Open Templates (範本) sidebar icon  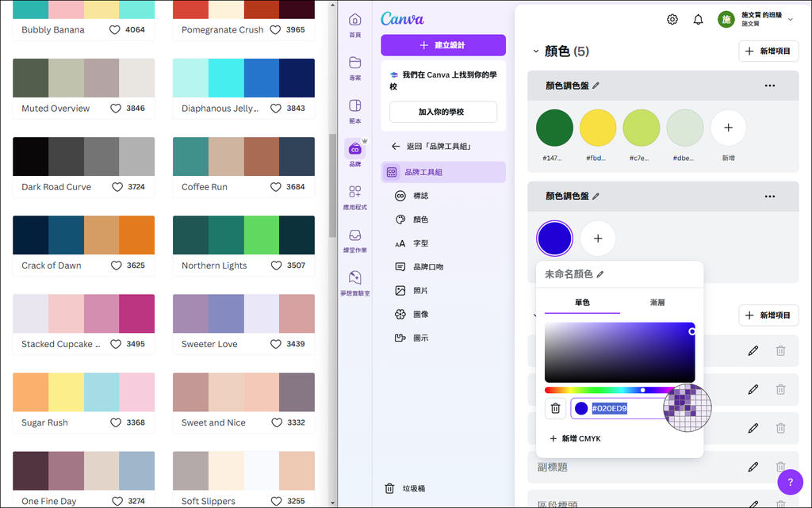click(354, 111)
